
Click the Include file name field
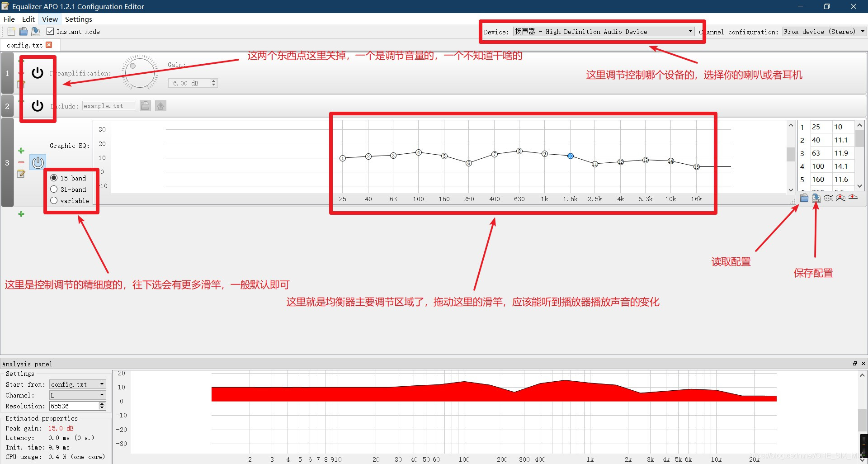108,106
